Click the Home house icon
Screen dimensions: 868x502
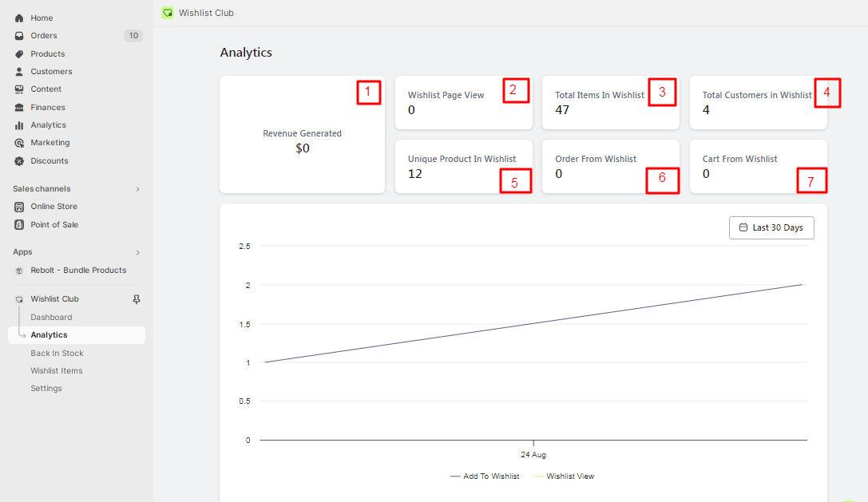pos(19,18)
